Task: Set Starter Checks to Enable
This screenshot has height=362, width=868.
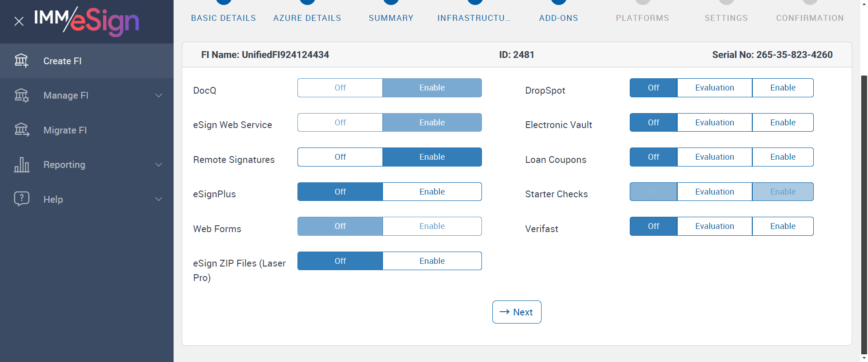Action: coord(783,192)
